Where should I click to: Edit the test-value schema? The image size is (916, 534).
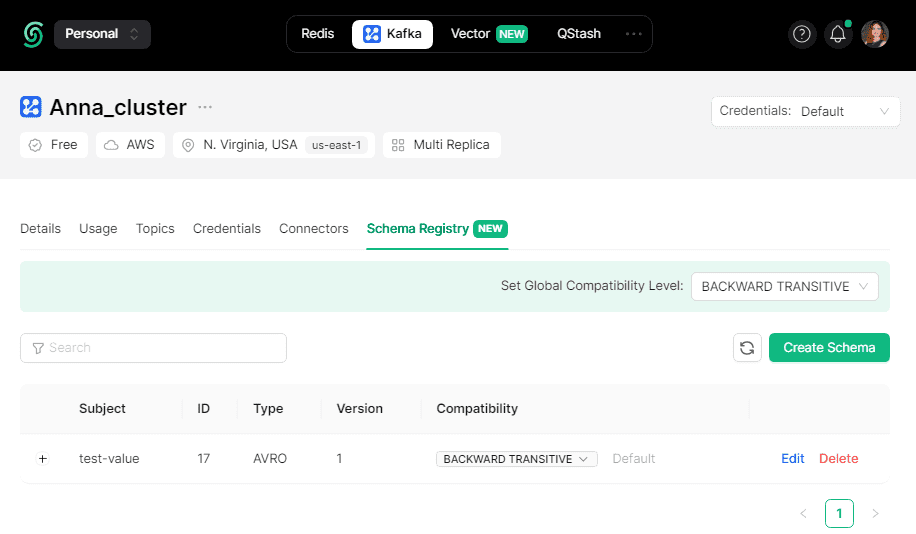[793, 459]
